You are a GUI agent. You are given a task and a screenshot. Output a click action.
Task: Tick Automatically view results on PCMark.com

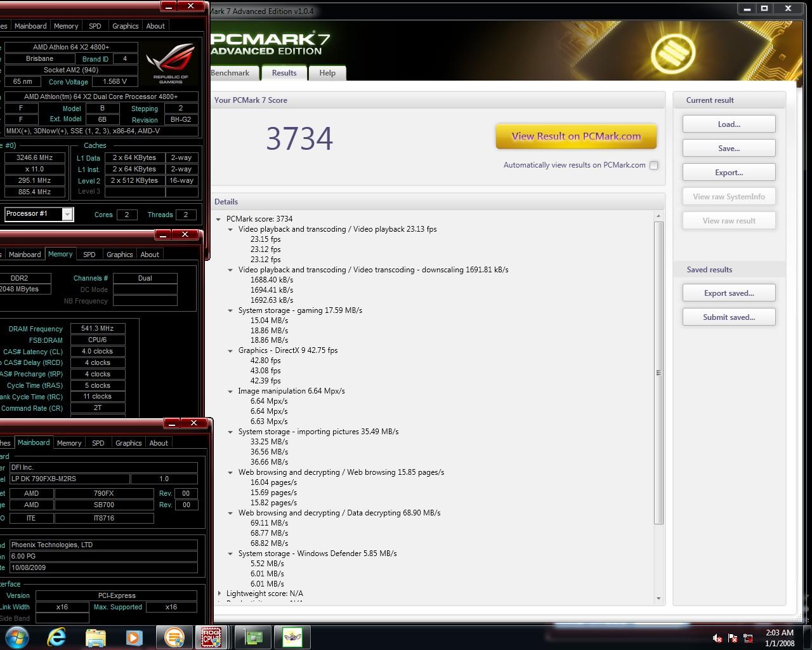coord(653,165)
